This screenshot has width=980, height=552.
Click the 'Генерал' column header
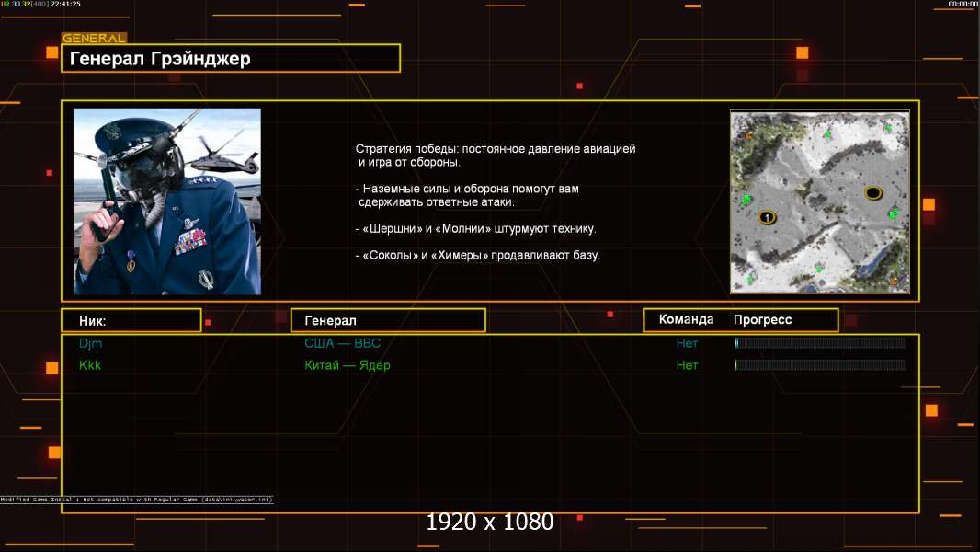coord(388,321)
